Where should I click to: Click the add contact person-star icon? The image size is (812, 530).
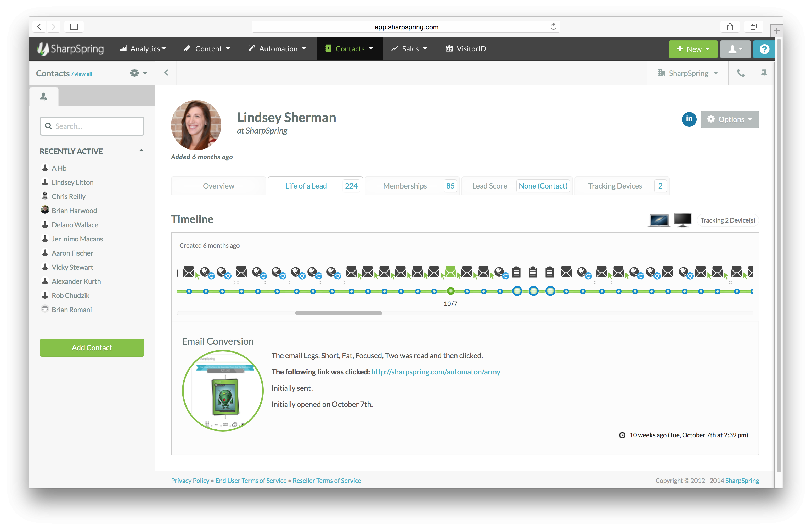44,97
